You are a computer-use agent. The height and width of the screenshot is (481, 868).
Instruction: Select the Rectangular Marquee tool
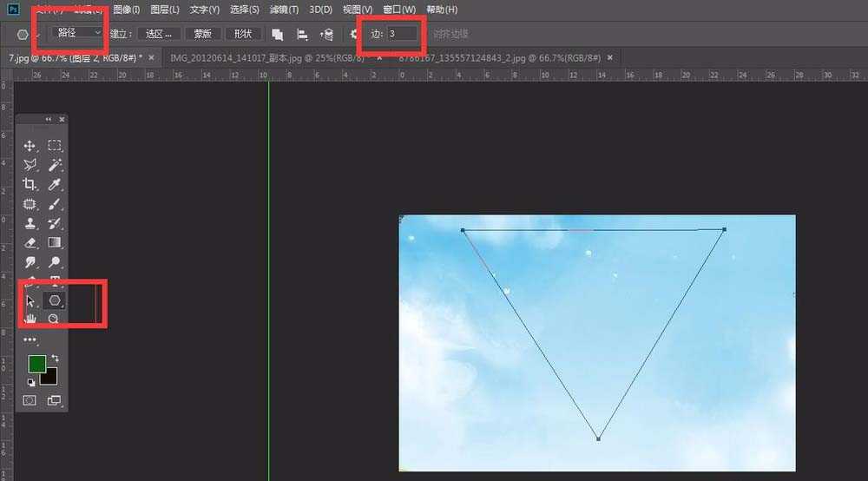click(54, 146)
